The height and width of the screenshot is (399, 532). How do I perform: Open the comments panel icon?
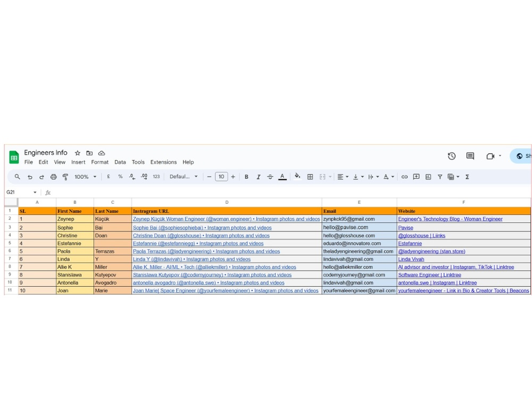(470, 156)
